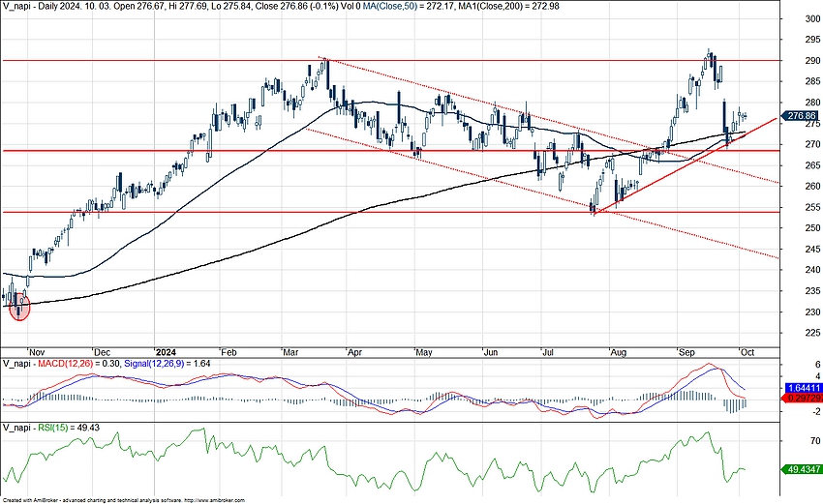Click the 295 price axis label
The height and width of the screenshot is (504, 823).
[812, 40]
